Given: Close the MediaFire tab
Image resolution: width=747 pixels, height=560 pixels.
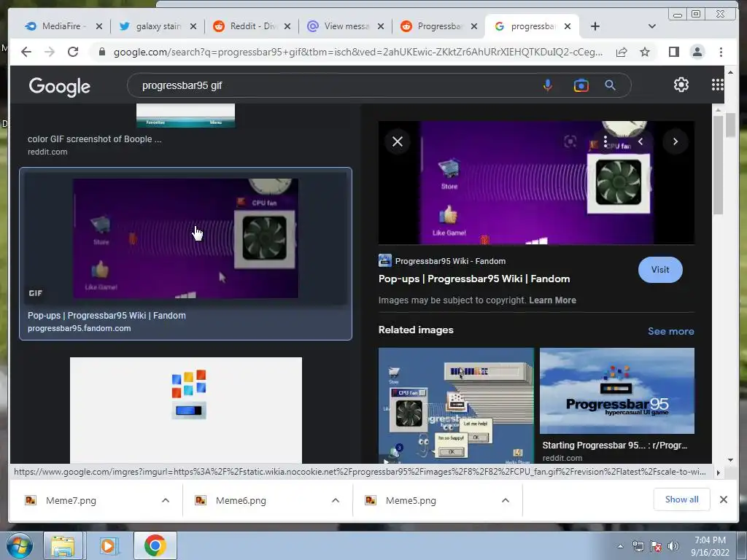Looking at the screenshot, I should click(98, 26).
